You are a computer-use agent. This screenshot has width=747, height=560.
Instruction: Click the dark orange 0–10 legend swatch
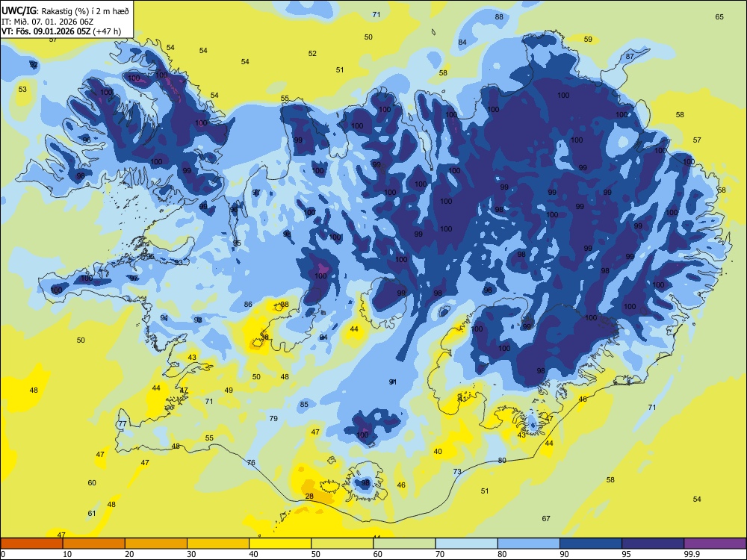(x=32, y=544)
